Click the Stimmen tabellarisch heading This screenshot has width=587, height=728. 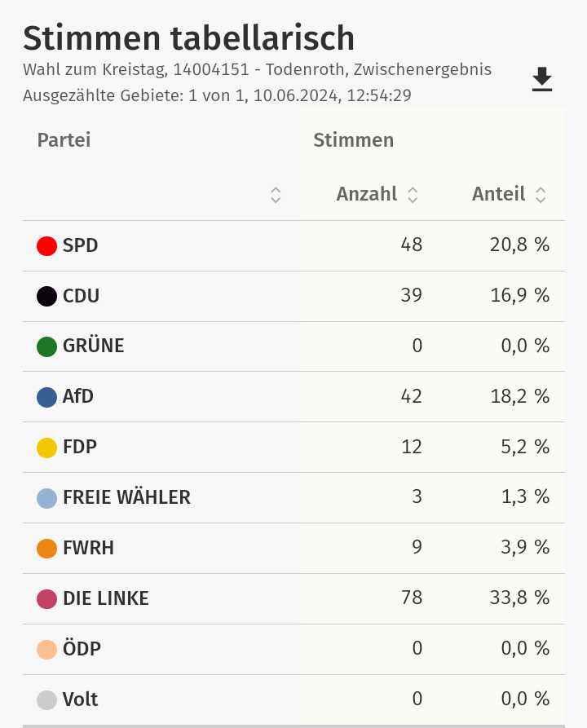(189, 38)
